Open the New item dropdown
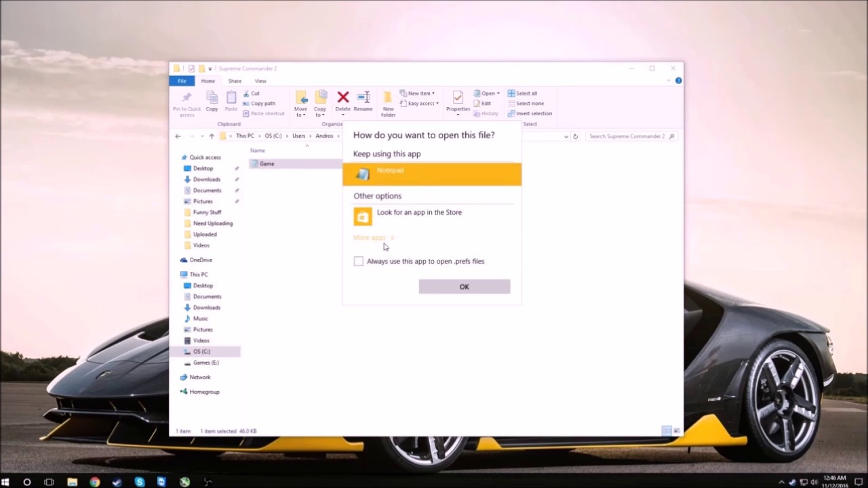 417,94
